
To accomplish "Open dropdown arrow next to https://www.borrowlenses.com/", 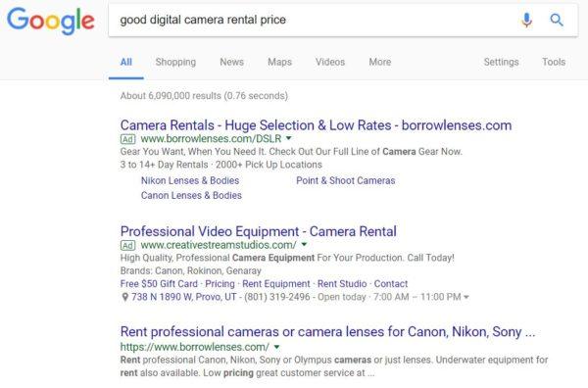I will 276,347.
